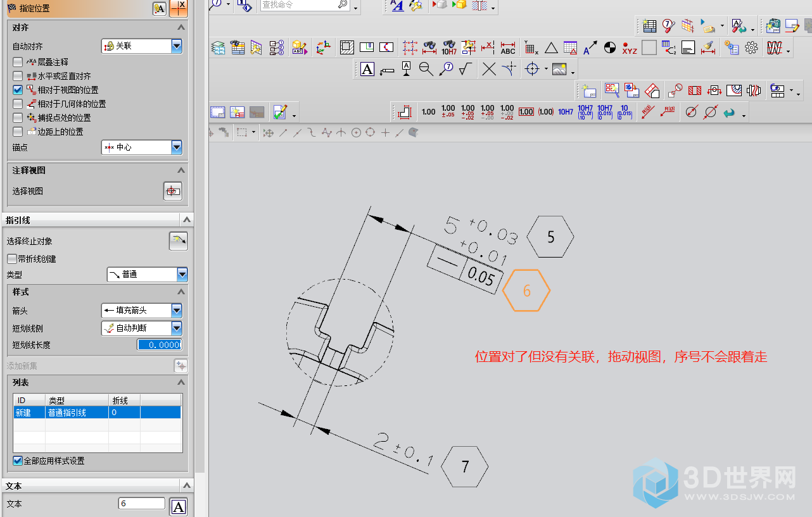Select the 新建 普通指引线 list row
This screenshot has width=812, height=517.
coord(97,413)
